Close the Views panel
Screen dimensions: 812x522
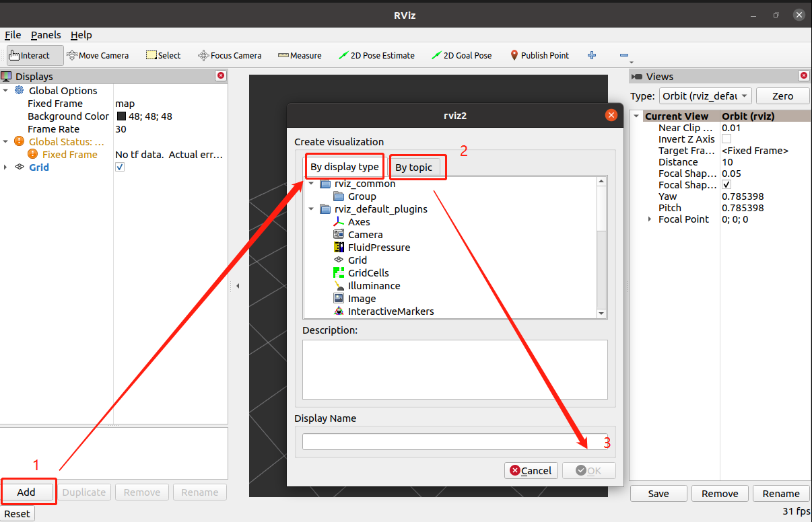tap(803, 76)
